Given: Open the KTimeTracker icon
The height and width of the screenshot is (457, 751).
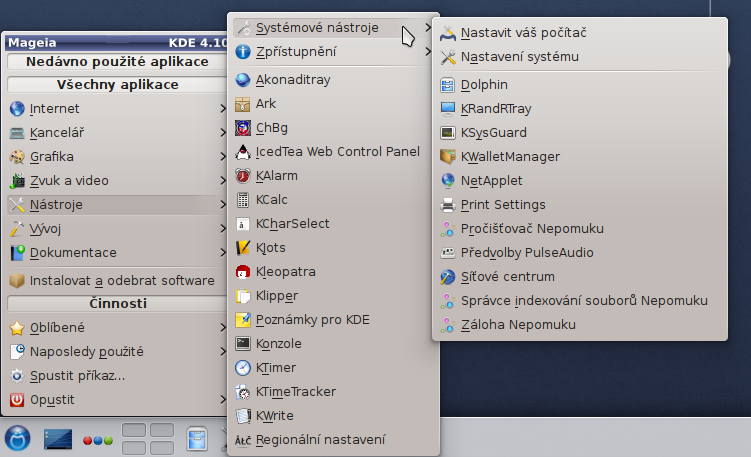Looking at the screenshot, I should (x=243, y=392).
